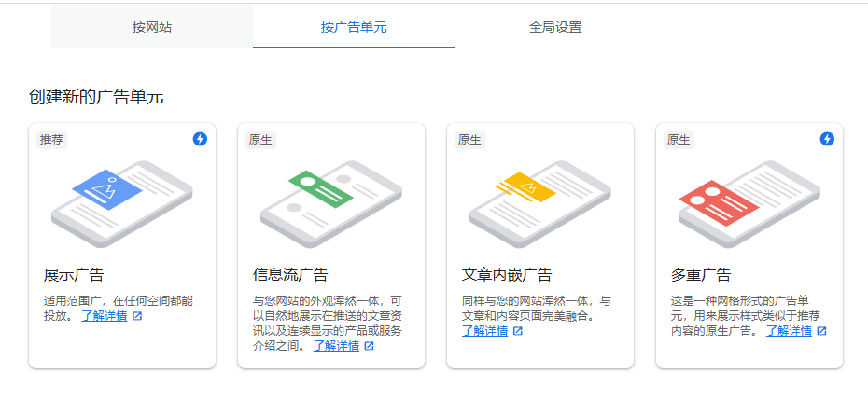Viewport: 868px width, 400px height.
Task: Click the AMP lightning icon on 多重广告 card
Action: coord(827,139)
